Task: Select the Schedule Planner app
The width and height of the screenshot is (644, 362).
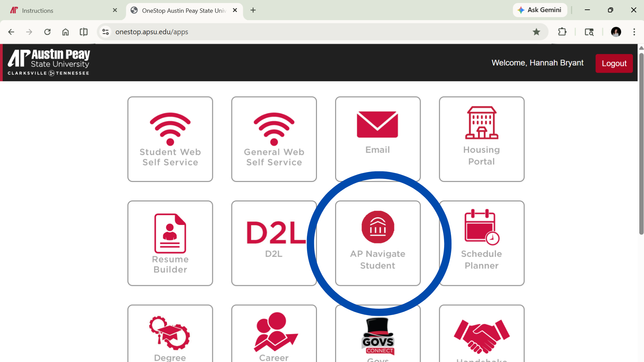Action: point(481,243)
